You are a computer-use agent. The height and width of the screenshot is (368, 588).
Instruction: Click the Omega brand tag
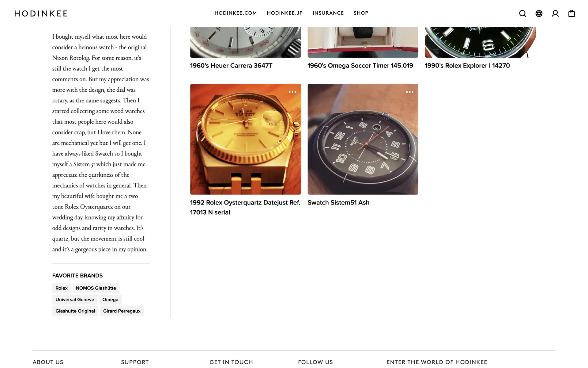coord(110,300)
